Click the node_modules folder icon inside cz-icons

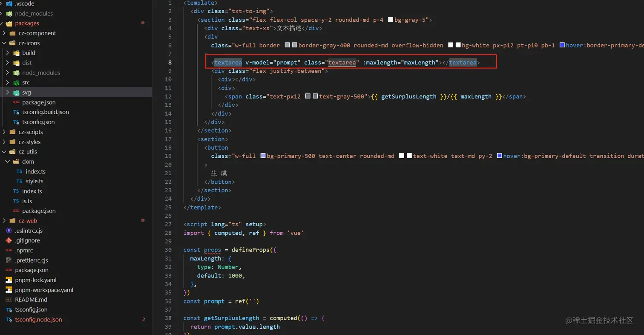point(16,73)
